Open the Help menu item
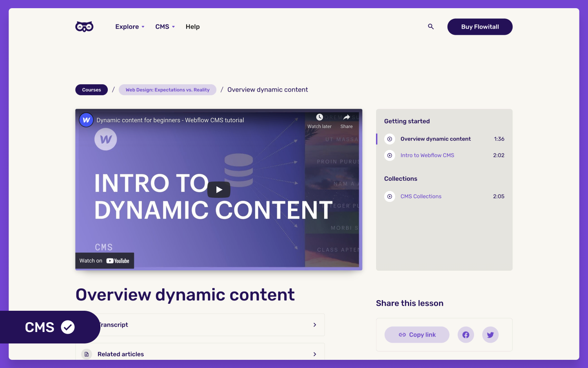 pyautogui.click(x=192, y=27)
